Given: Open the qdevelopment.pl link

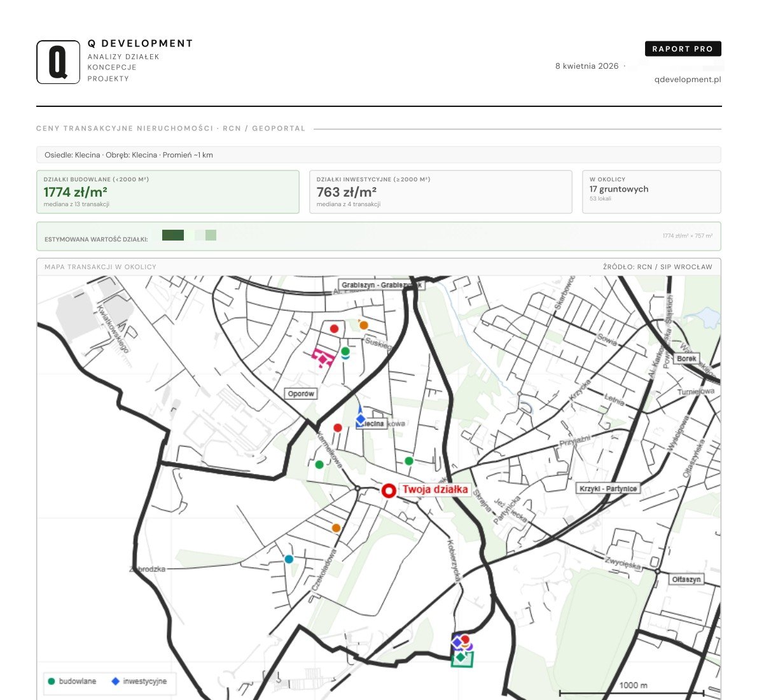Looking at the screenshot, I should click(688, 79).
